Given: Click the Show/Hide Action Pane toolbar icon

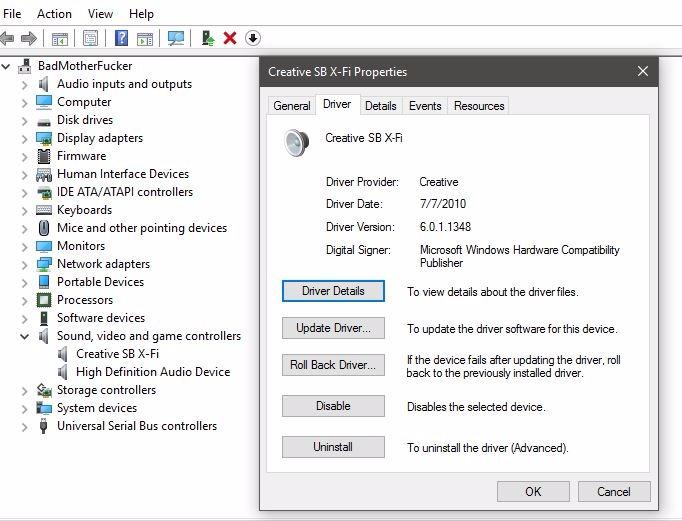Looking at the screenshot, I should [x=145, y=39].
